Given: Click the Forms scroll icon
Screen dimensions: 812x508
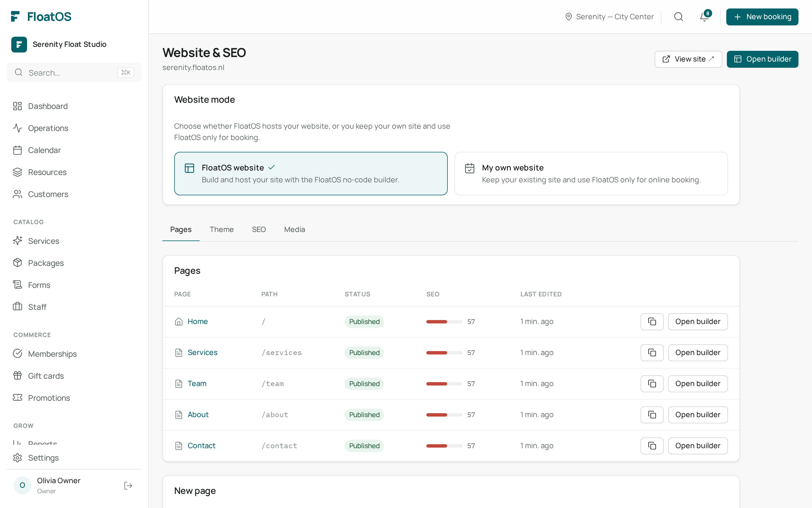Looking at the screenshot, I should point(17,285).
